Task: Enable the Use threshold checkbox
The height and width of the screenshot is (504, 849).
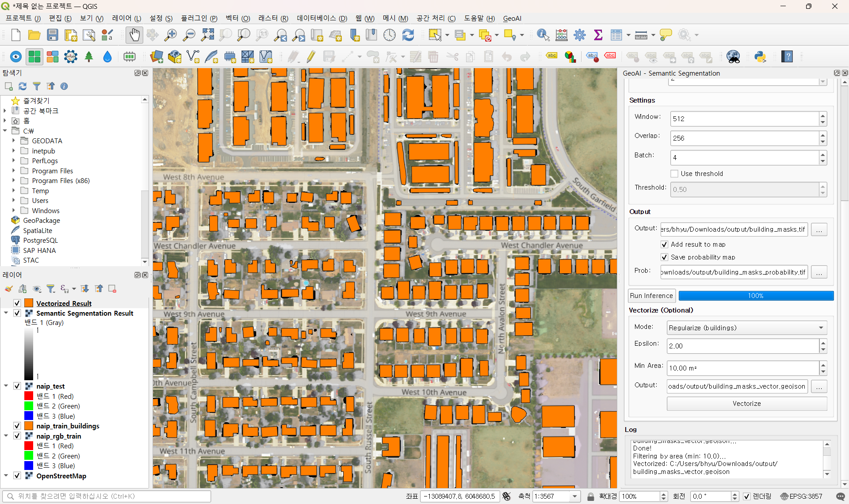Action: tap(674, 174)
